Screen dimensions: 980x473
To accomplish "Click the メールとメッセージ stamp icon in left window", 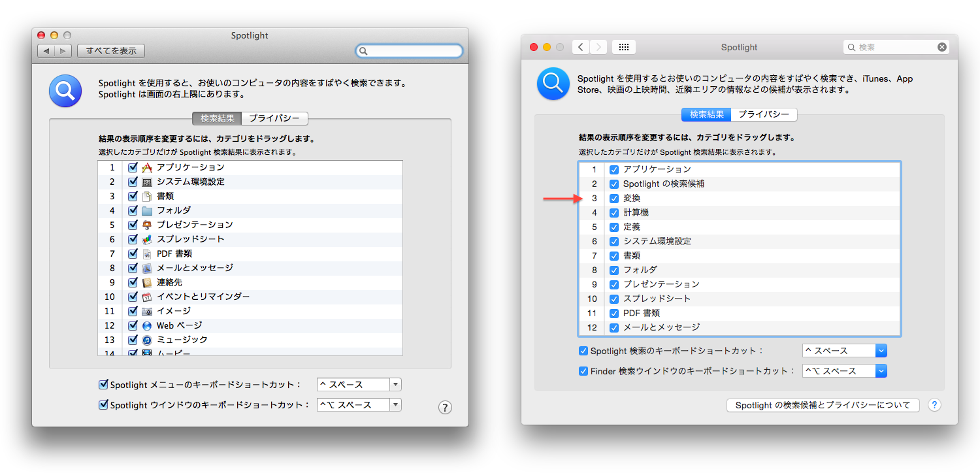I will coord(147,269).
